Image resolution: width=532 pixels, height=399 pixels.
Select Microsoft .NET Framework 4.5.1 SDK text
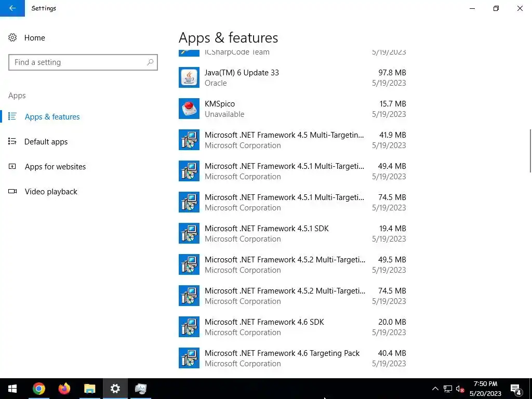tap(267, 229)
